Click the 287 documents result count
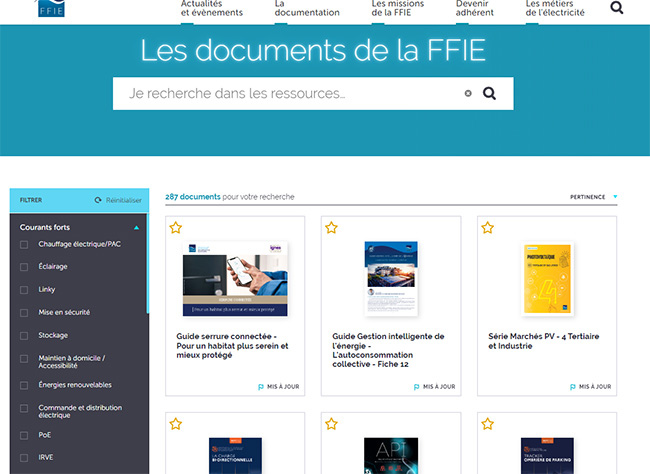 (x=193, y=197)
